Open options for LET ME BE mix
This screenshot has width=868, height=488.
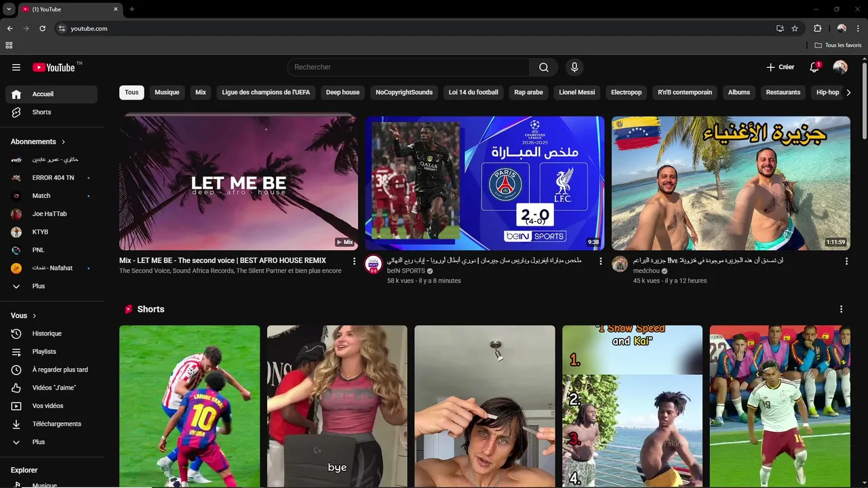pyautogui.click(x=354, y=261)
